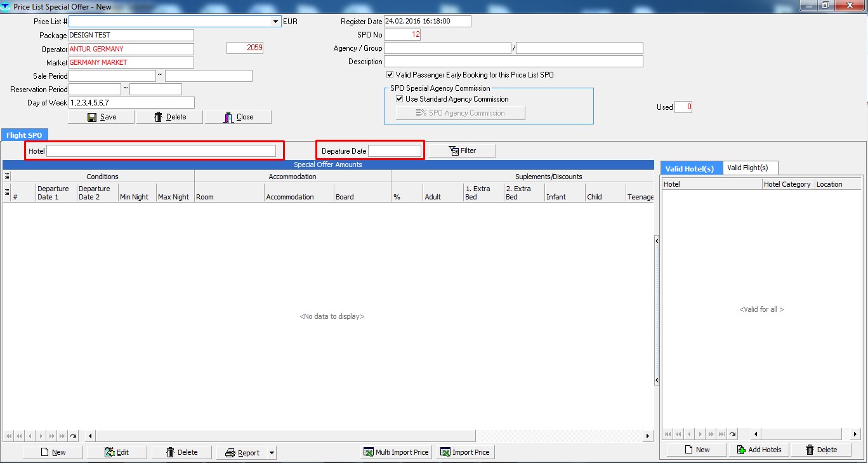Screen dimensions: 868x463
Task: Click Delete button in Valid Hotels panel
Action: pyautogui.click(x=821, y=450)
